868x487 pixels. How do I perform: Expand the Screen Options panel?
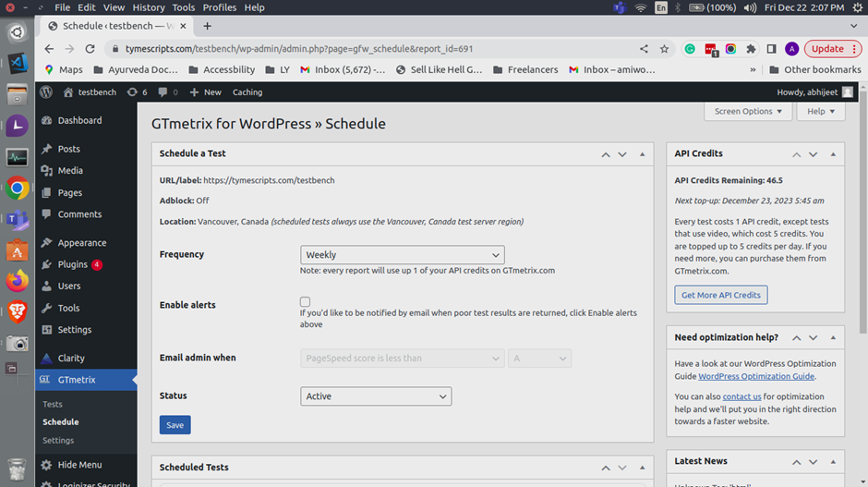point(748,111)
